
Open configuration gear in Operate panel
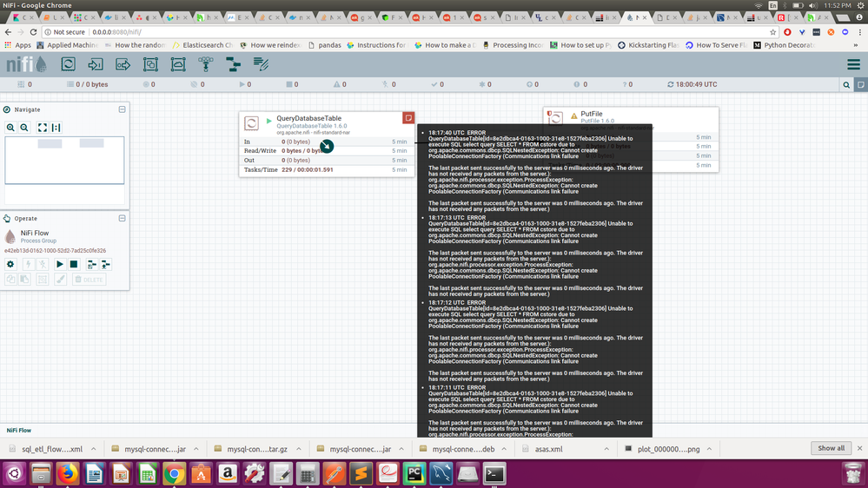10,265
